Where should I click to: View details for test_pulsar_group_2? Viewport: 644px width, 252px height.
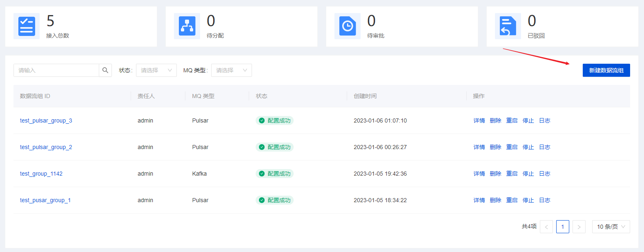479,147
